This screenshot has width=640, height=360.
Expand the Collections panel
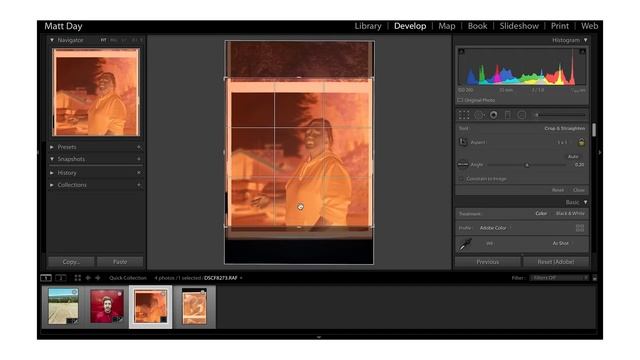[52, 185]
